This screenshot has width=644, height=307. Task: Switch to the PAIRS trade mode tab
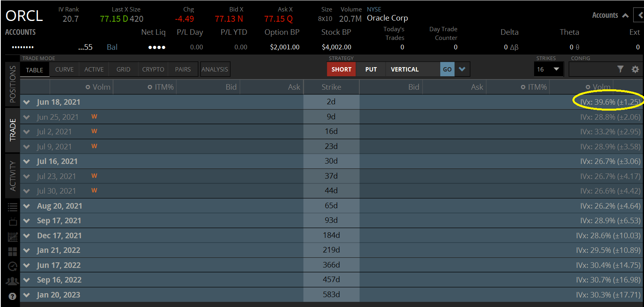(183, 69)
